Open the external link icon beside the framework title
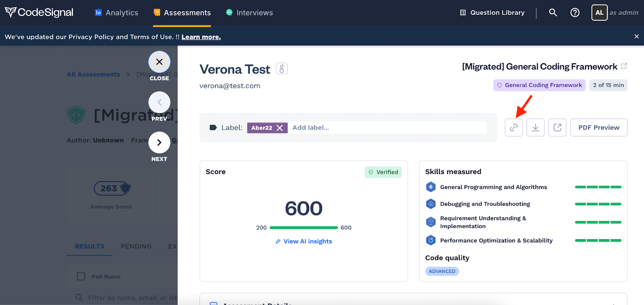Image resolution: width=644 pixels, height=305 pixels. click(624, 66)
